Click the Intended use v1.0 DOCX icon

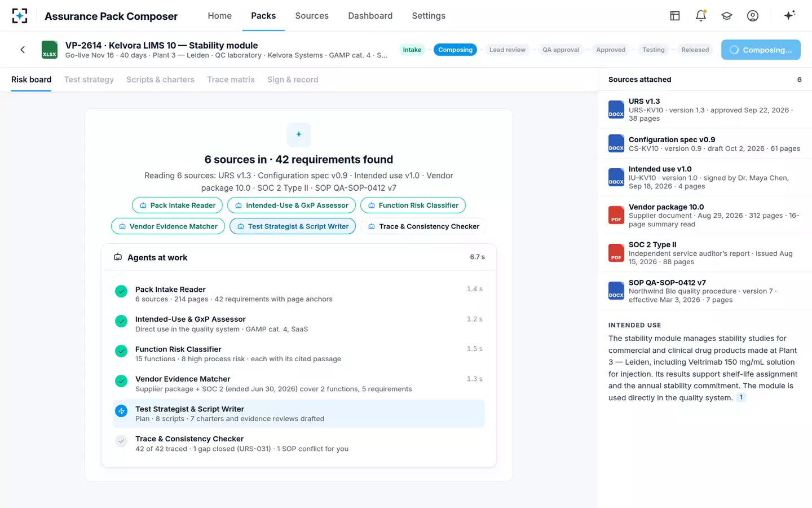click(x=616, y=177)
